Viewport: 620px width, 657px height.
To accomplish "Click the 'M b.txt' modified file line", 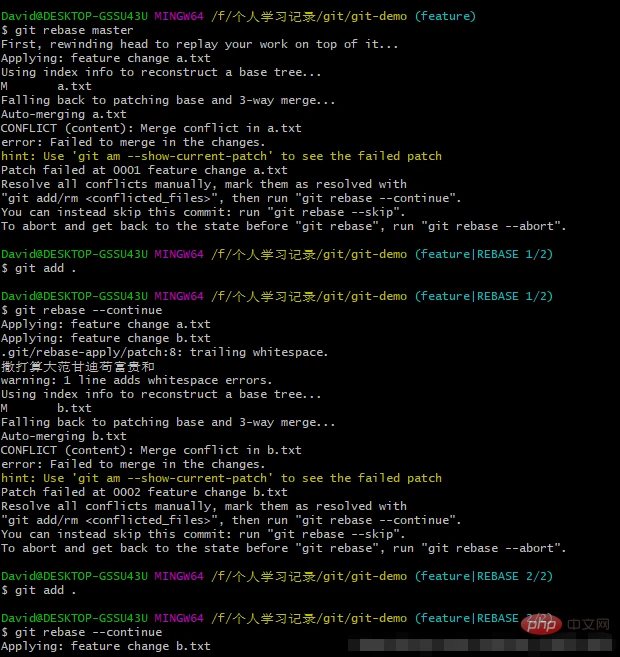I will pyautogui.click(x=47, y=408).
